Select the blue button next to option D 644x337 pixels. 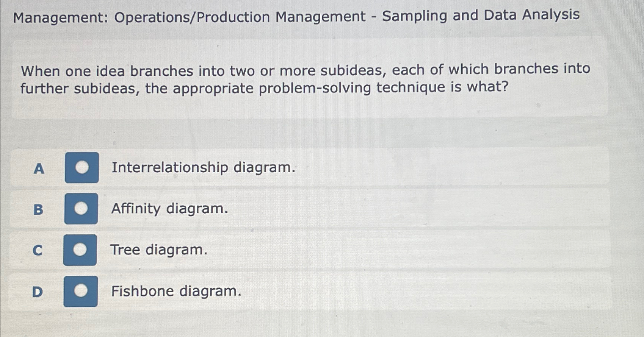click(x=81, y=290)
